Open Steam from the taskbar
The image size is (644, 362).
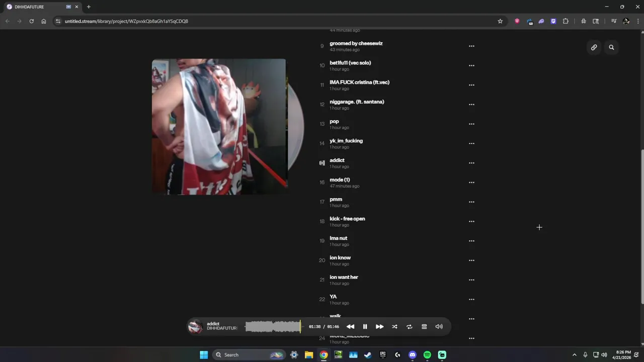(x=368, y=355)
